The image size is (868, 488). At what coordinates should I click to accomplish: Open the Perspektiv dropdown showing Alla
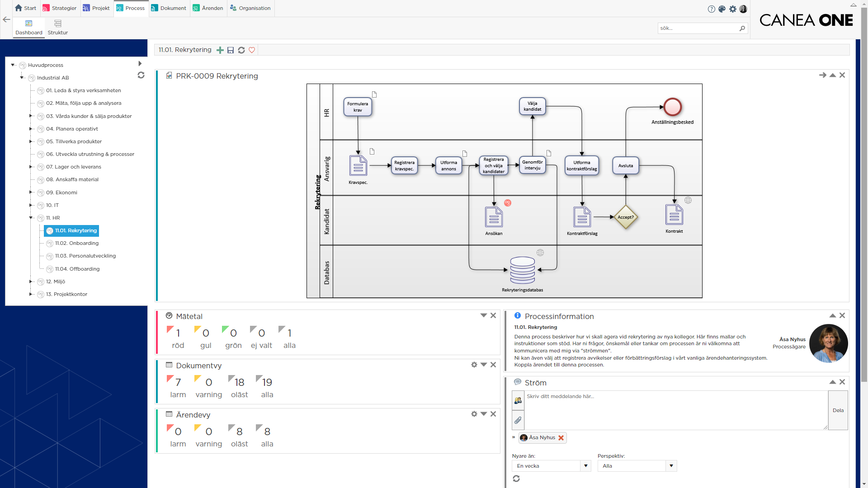[x=672, y=465]
